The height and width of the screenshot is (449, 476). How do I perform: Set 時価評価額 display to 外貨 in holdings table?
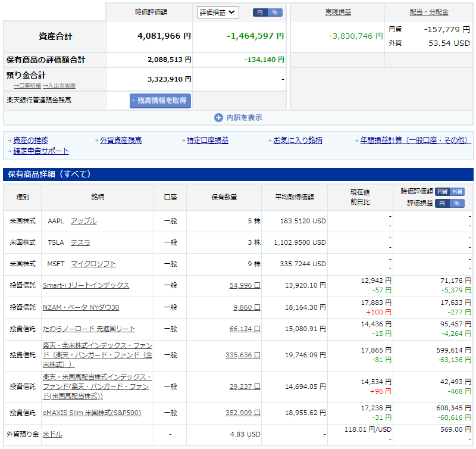click(457, 192)
